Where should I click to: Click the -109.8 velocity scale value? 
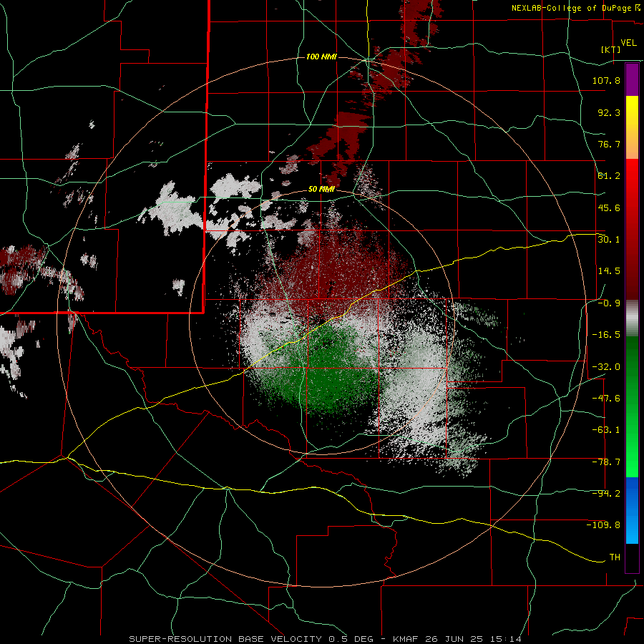pyautogui.click(x=603, y=525)
